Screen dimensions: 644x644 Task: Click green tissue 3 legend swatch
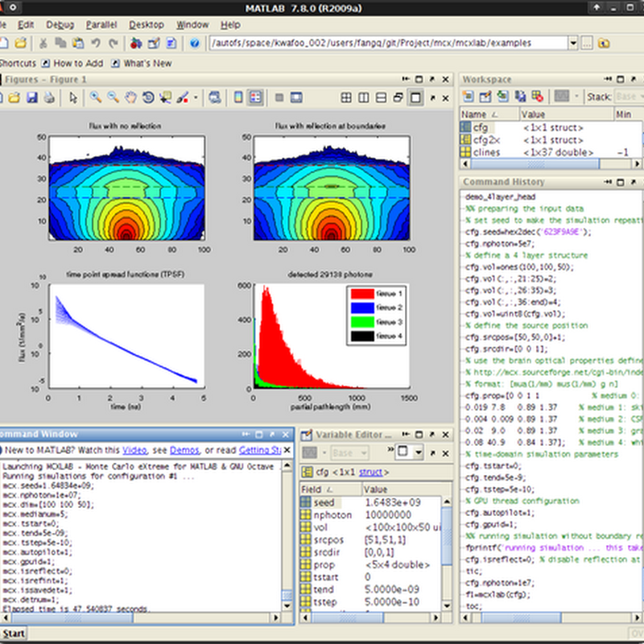tap(362, 322)
